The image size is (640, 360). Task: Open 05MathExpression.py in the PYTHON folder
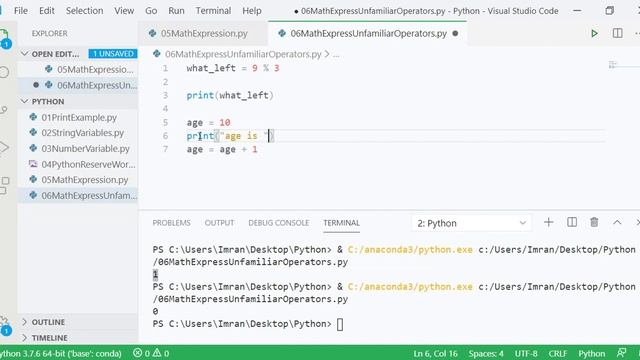78,180
